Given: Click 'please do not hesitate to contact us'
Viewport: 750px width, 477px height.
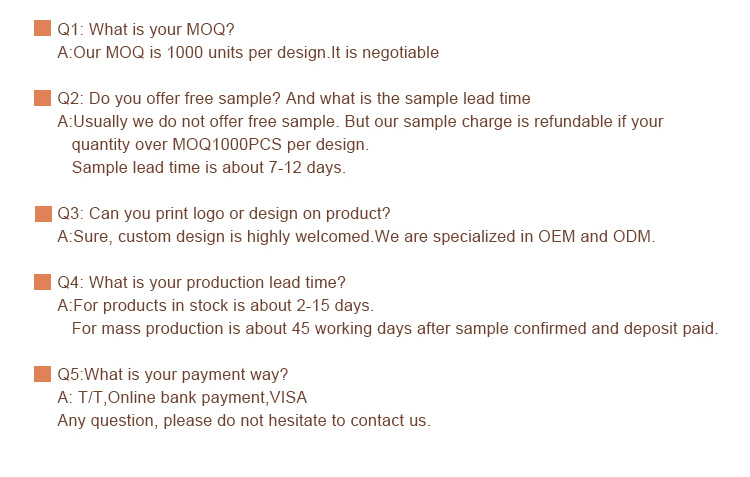Looking at the screenshot, I should pos(297,421).
